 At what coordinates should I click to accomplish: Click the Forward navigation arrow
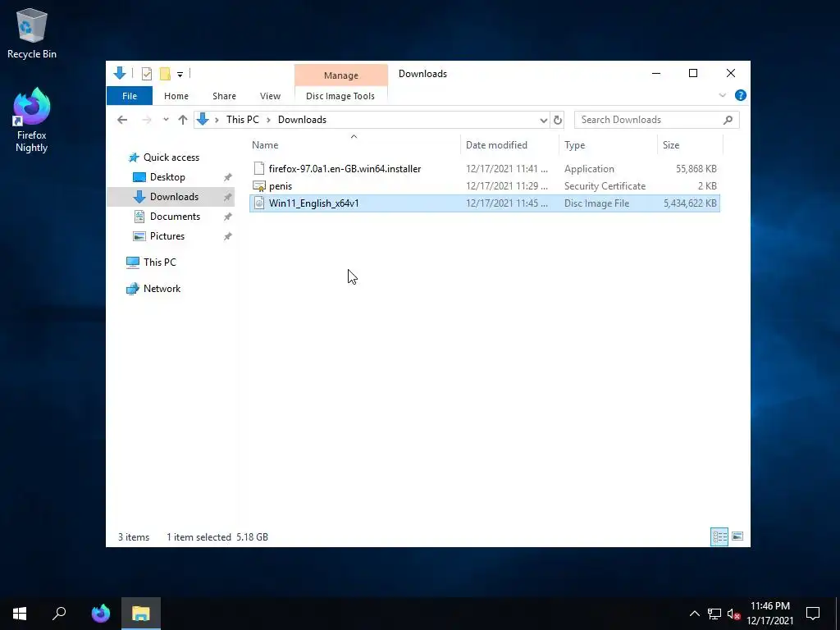tap(146, 120)
